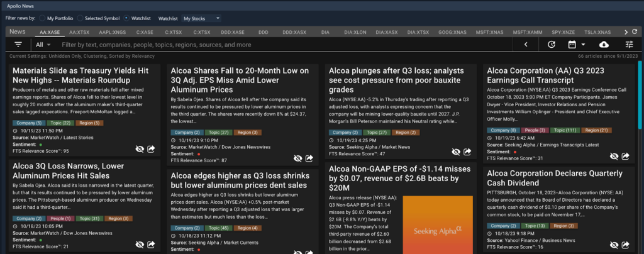
Task: Click People (1) tag on 3Q Loss Narrows card
Action: coord(61,219)
